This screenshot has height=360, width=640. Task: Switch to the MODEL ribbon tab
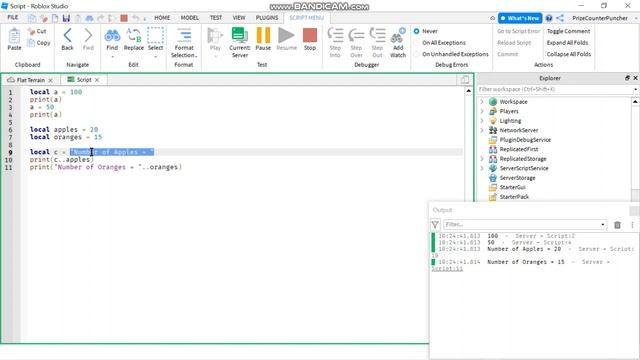click(190, 18)
